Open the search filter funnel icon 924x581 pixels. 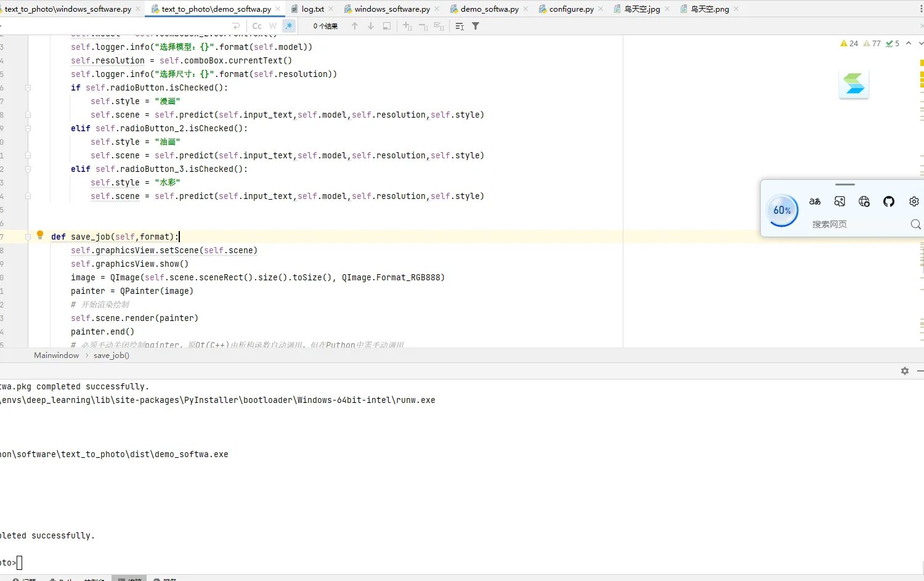(x=476, y=26)
